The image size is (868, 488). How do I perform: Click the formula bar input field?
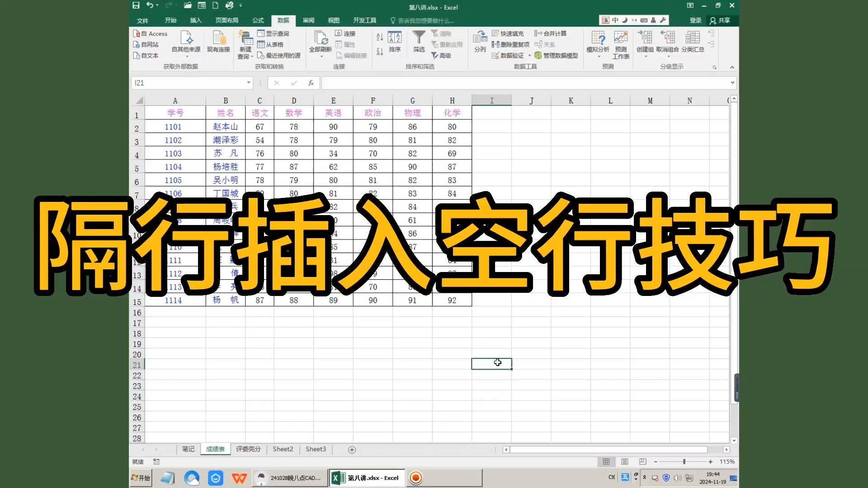point(525,83)
